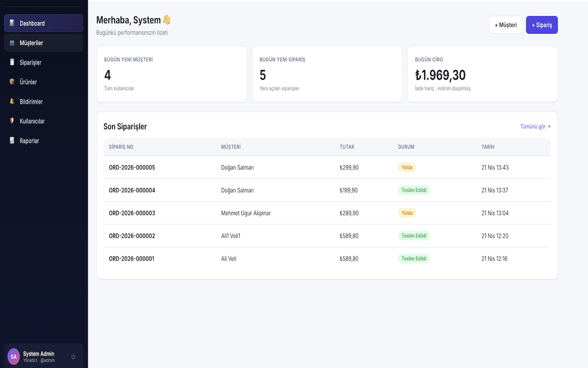Screen dimensions: 588x368
Task: Click the Dashboard chart icon in sidebar
Action: pos(12,23)
